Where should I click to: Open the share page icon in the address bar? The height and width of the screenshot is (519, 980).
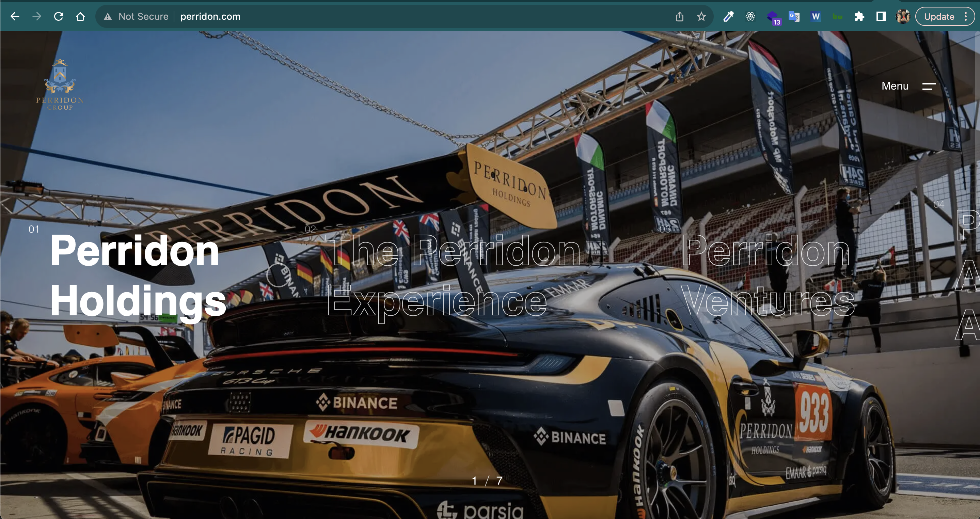coord(679,16)
